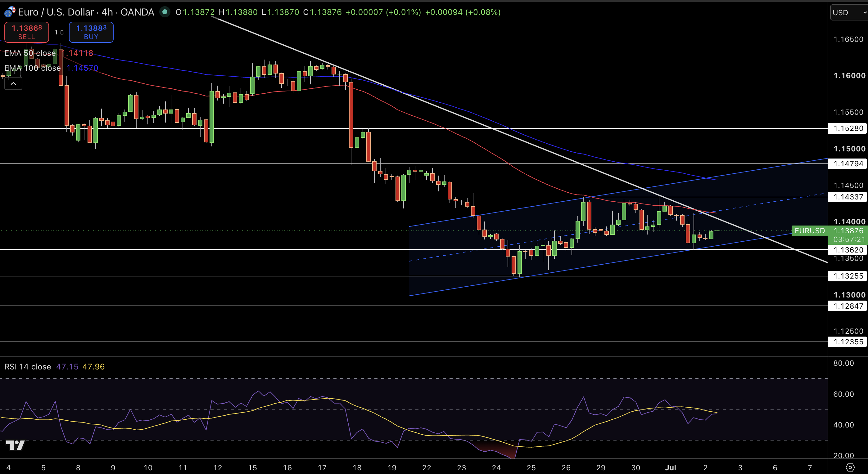Screen dimensions: 868x474
Task: Click the Euro / U.S. Dollar symbol title
Action: point(56,12)
